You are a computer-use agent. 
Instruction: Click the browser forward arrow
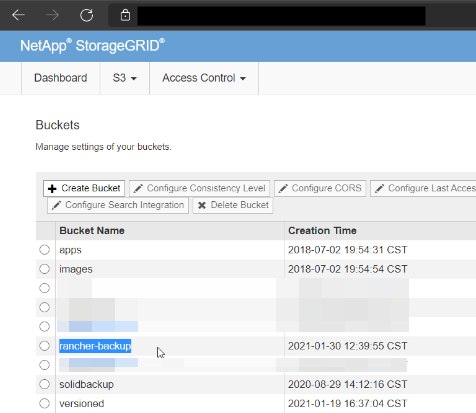click(52, 15)
